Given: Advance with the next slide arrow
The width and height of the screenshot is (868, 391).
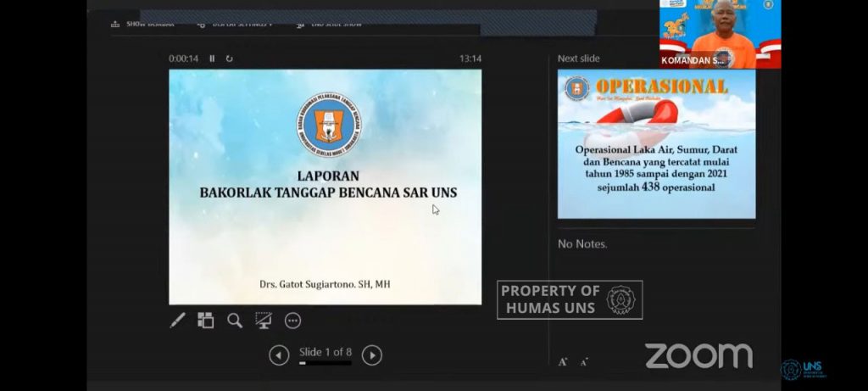Looking at the screenshot, I should [x=372, y=355].
